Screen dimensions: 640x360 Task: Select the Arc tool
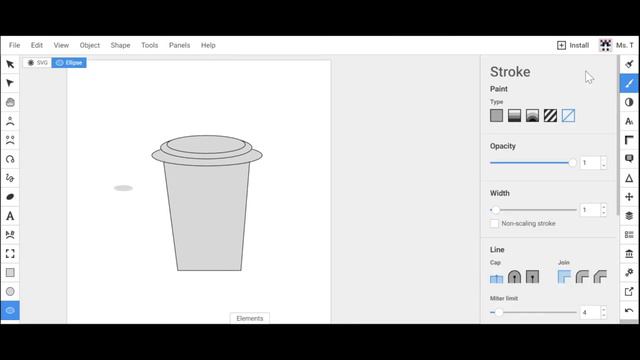pyautogui.click(x=10, y=159)
